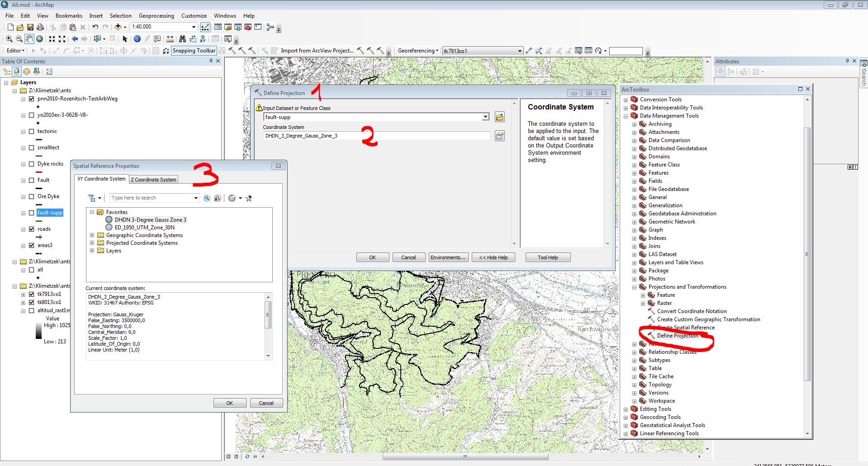Viewport: 868px width, 466px height.
Task: Click the Undo arrow icon
Action: click(95, 27)
